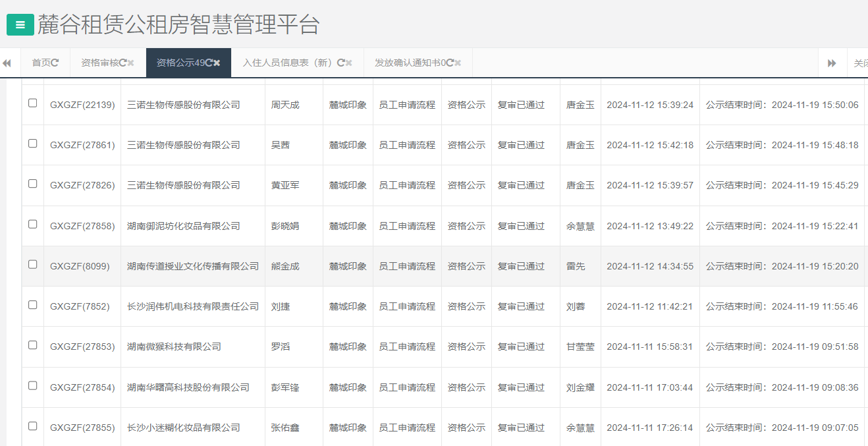Click the right double-arrow tab scroller

832,63
